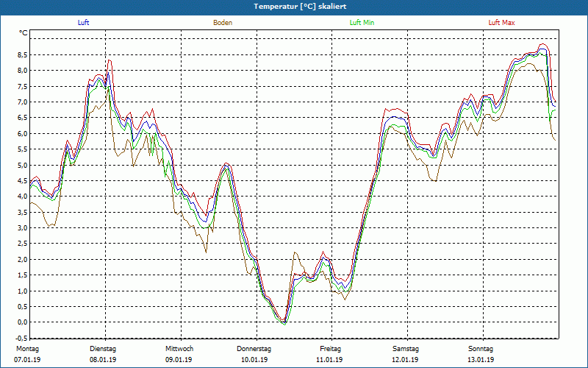Click the 8,5 y-axis value
The height and width of the screenshot is (368, 588).
[x=22, y=55]
